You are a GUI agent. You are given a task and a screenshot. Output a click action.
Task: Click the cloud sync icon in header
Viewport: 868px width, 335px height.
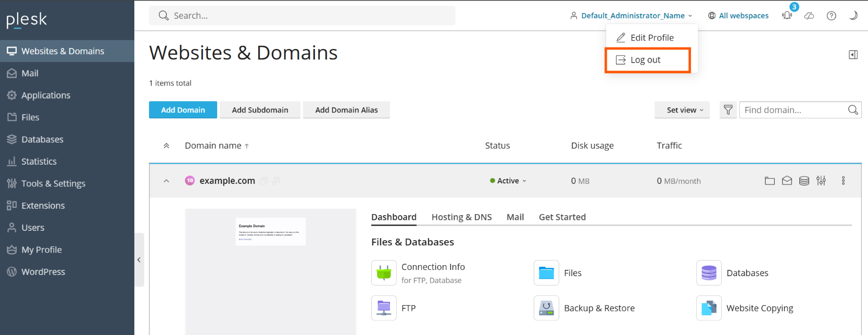point(809,16)
